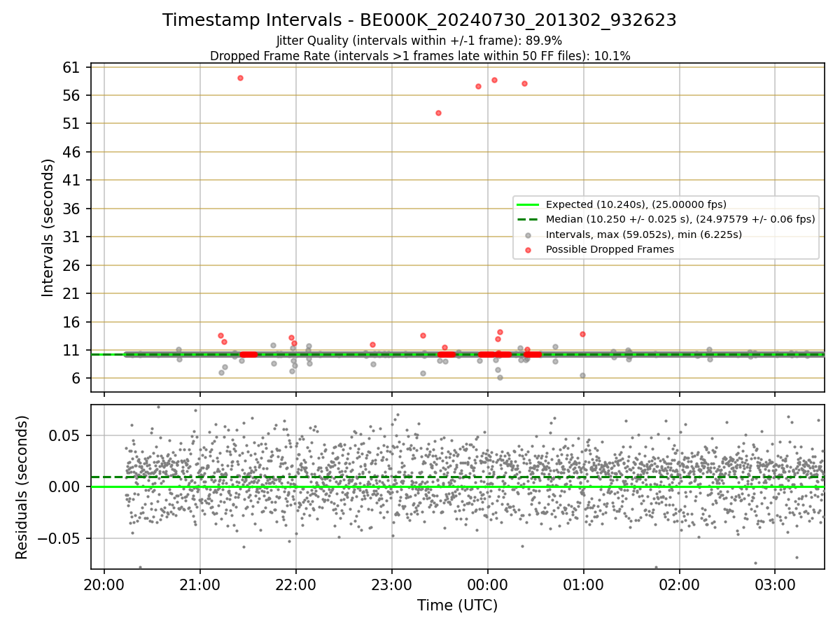Select the 'Dropped Frame Rate' subtitle line showing 10.1%
Image resolution: width=840 pixels, height=630 pixels.
coord(420,56)
